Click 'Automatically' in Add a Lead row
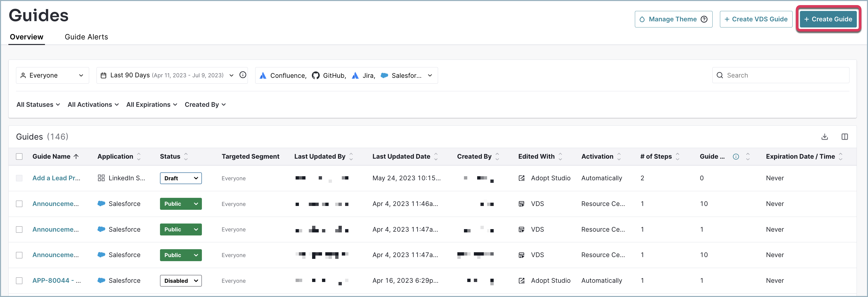The width and height of the screenshot is (868, 297). 601,178
